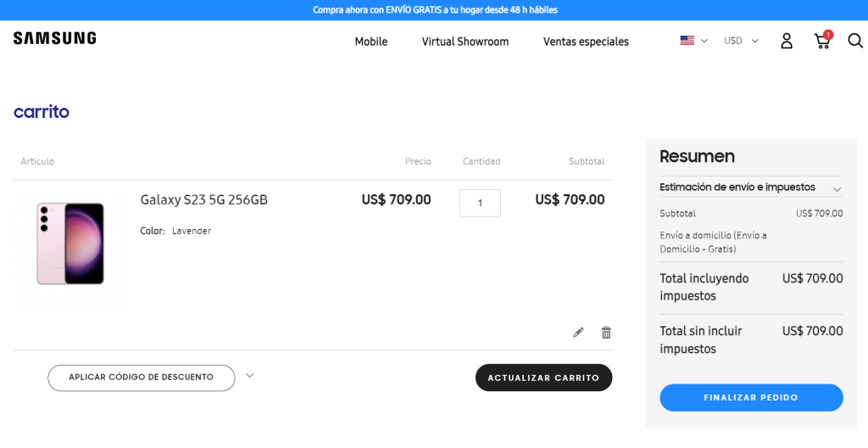Click the item price US$ 709.00 under Precio

[397, 199]
